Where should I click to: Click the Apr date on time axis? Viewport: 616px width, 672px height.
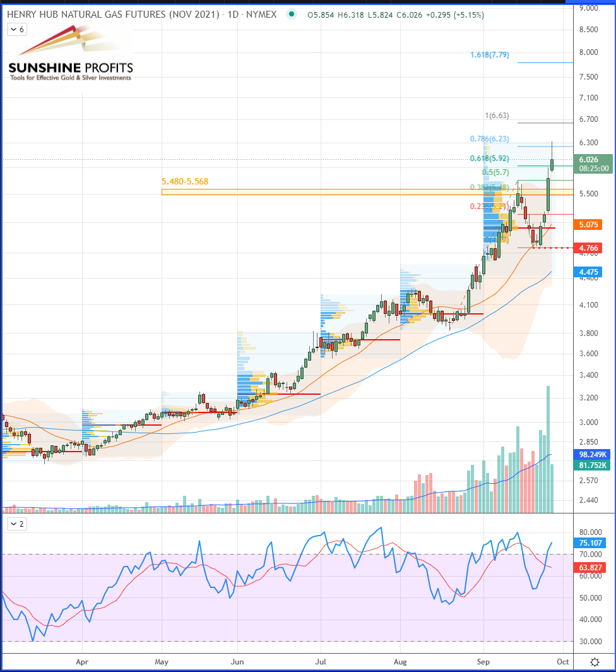pyautogui.click(x=82, y=662)
